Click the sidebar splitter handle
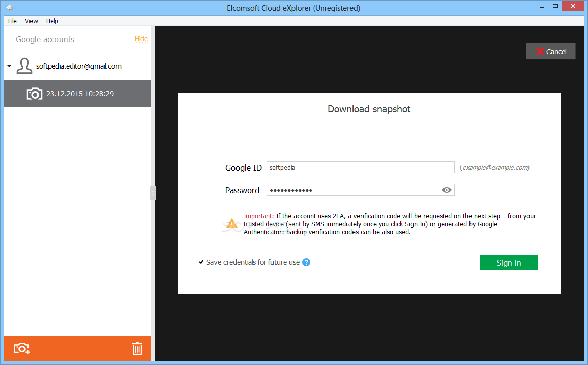This screenshot has height=365, width=588. click(x=153, y=193)
